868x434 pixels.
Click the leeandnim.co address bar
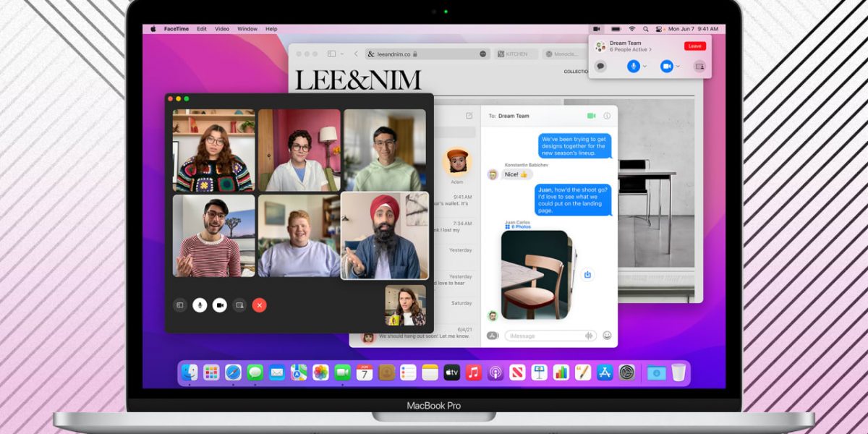(427, 54)
